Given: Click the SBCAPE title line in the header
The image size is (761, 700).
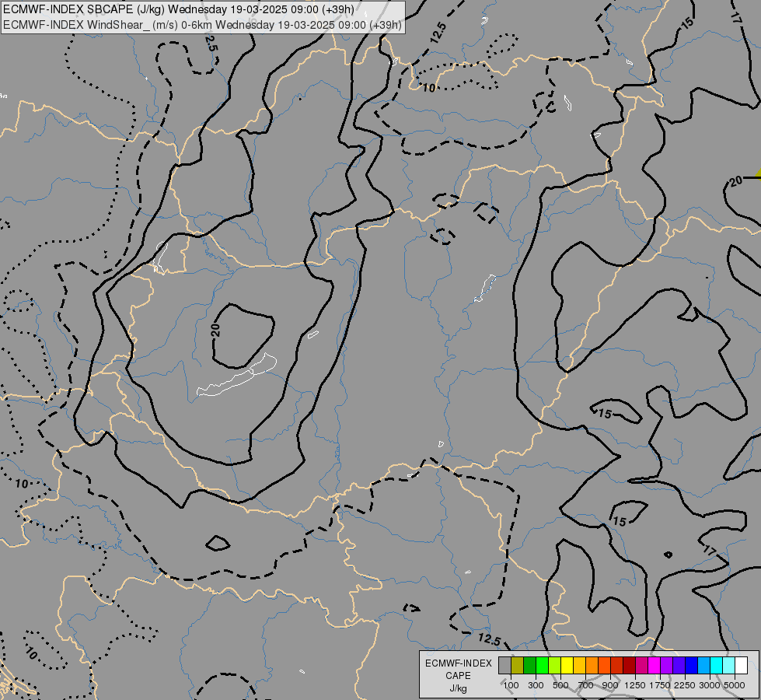Looking at the screenshot, I should [x=178, y=9].
